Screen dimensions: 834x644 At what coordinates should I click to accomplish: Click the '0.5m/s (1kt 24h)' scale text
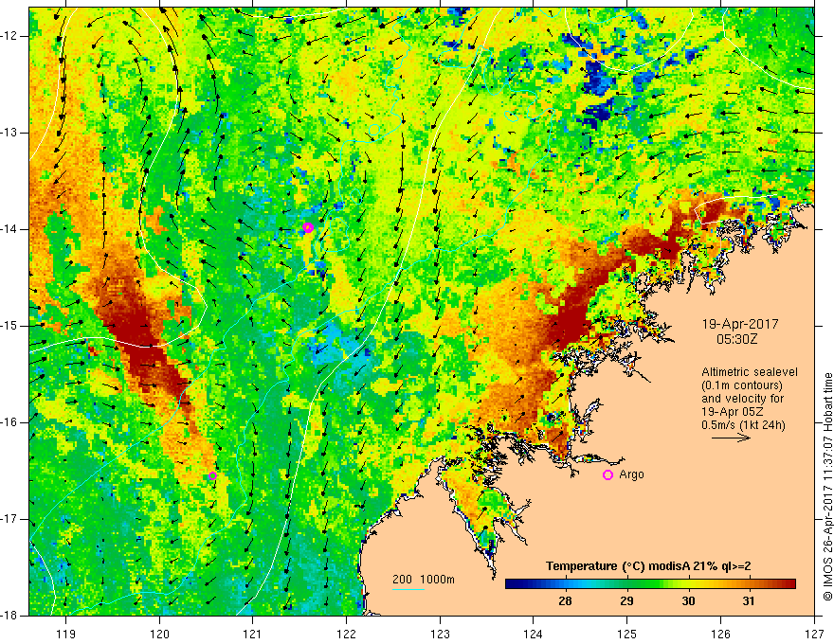click(x=743, y=425)
